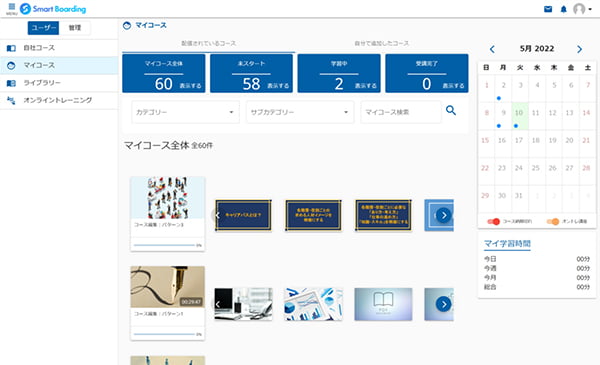Open the notification bell icon
The image size is (600, 365).
point(564,9)
